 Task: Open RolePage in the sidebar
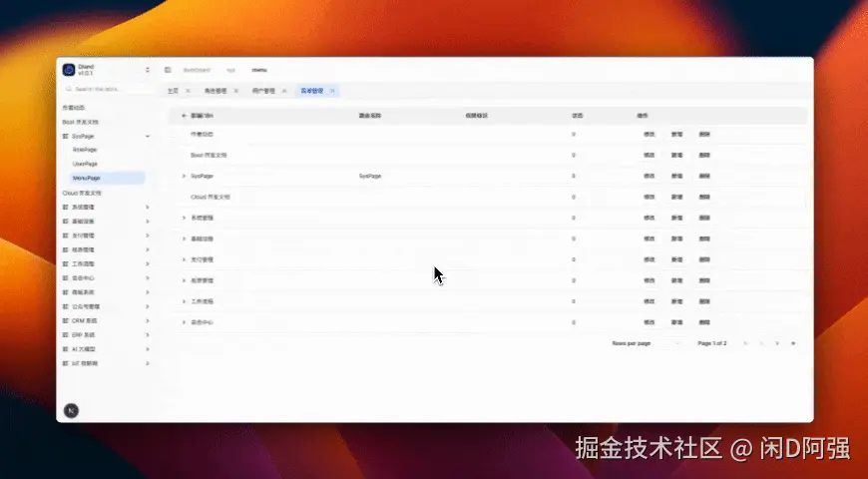click(x=85, y=150)
